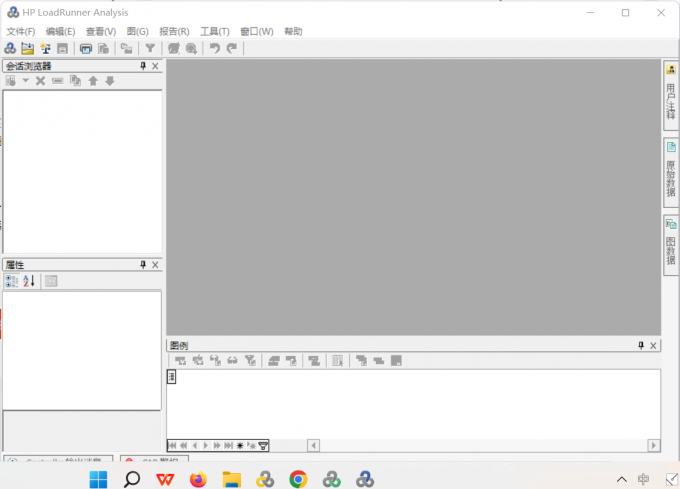Switch properties to categorized view

[x=12, y=281]
